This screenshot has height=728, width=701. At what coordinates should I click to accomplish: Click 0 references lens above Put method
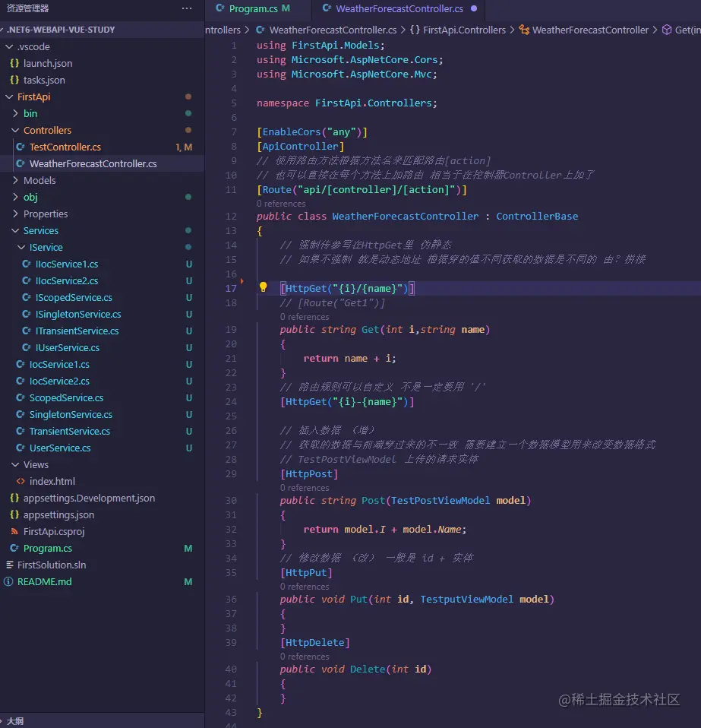[305, 587]
